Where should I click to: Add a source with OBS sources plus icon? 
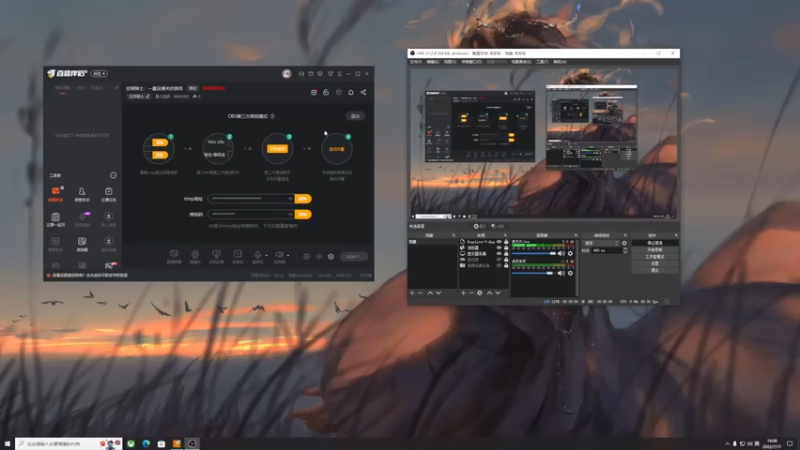463,293
